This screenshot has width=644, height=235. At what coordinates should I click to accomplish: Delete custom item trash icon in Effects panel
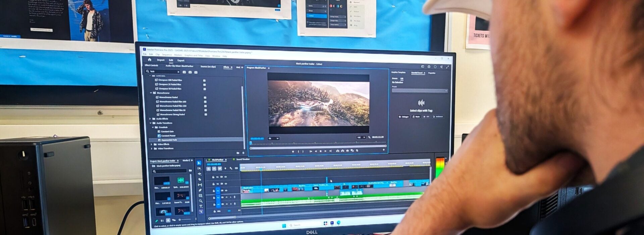click(243, 153)
